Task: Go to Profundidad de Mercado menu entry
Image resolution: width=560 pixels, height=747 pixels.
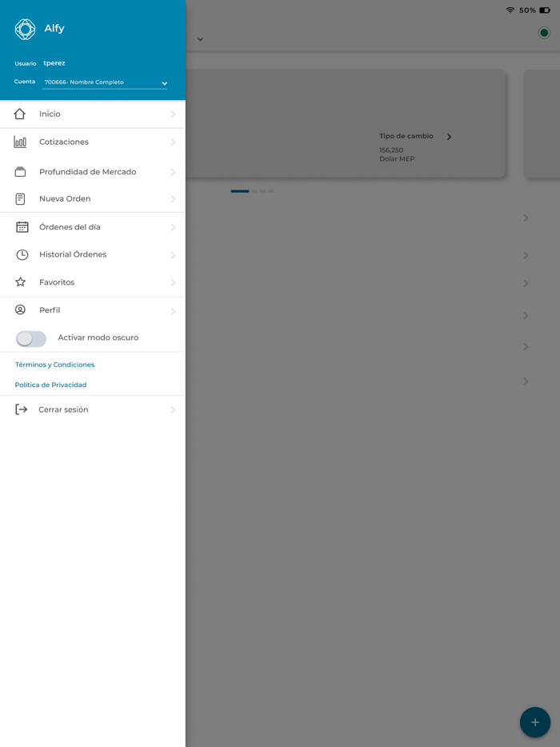Action: pos(93,172)
